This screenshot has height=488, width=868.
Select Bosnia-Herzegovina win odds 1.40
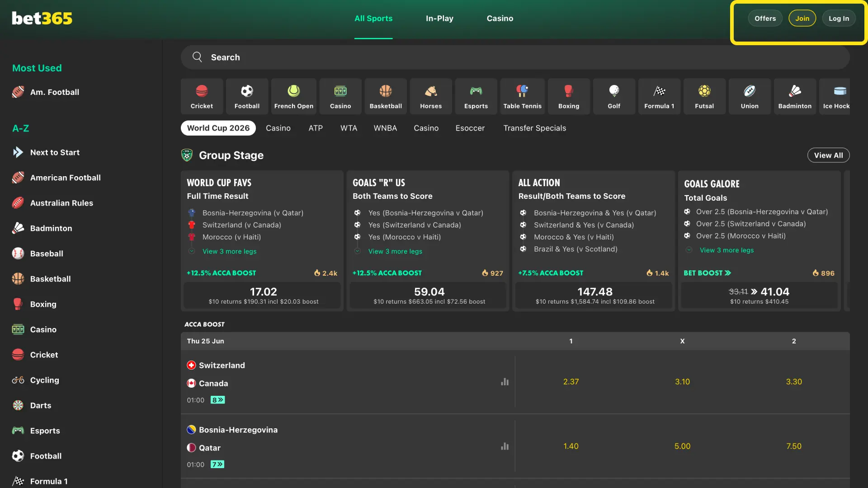[571, 446]
